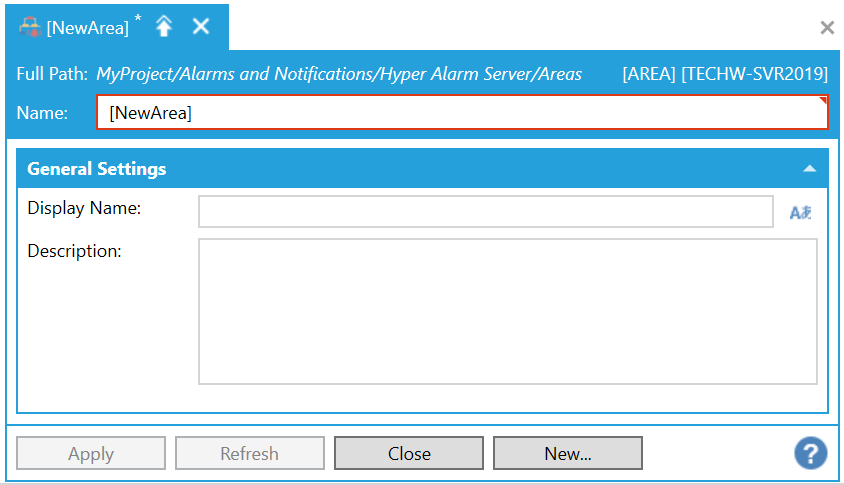This screenshot has width=844, height=485.
Task: Click the [TECHW-SVR2019] server label
Action: click(754, 74)
